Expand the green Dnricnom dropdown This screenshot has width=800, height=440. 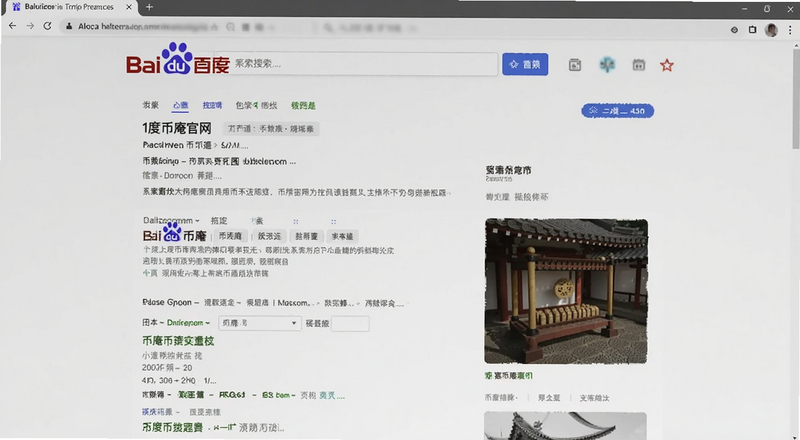tap(188, 323)
